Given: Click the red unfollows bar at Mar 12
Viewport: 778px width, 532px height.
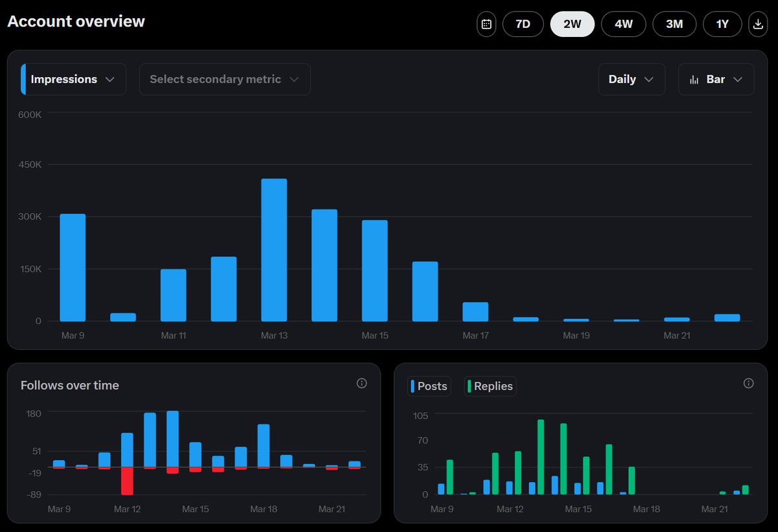Looking at the screenshot, I should click(127, 481).
